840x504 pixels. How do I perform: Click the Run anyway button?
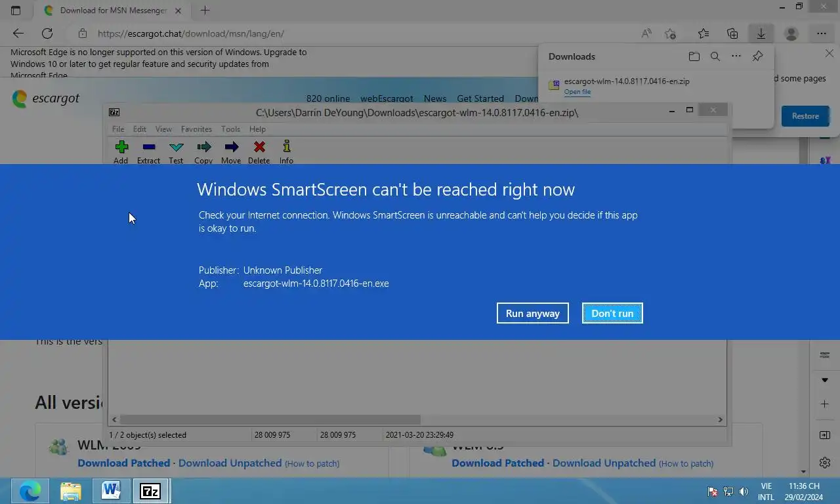click(533, 313)
